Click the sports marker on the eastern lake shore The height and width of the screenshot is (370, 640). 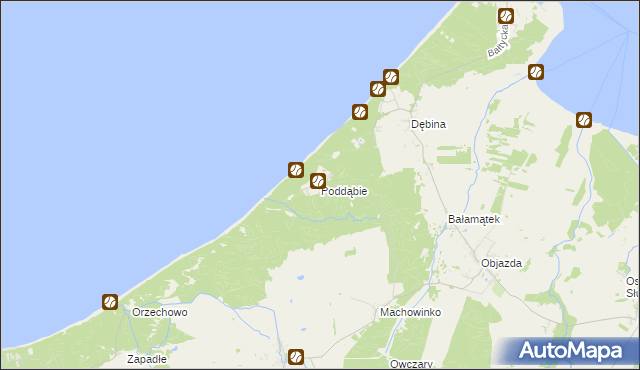tap(584, 120)
